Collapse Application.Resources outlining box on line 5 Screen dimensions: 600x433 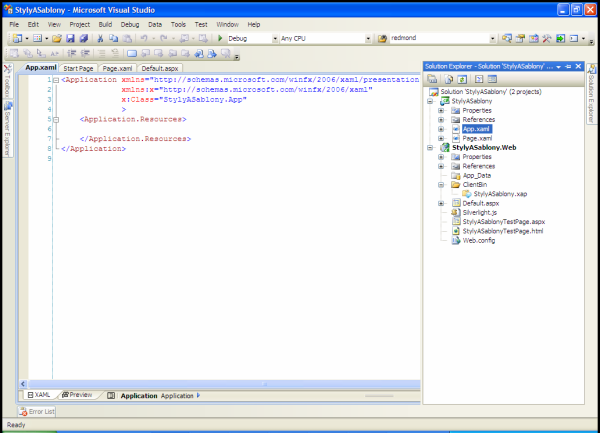point(56,120)
